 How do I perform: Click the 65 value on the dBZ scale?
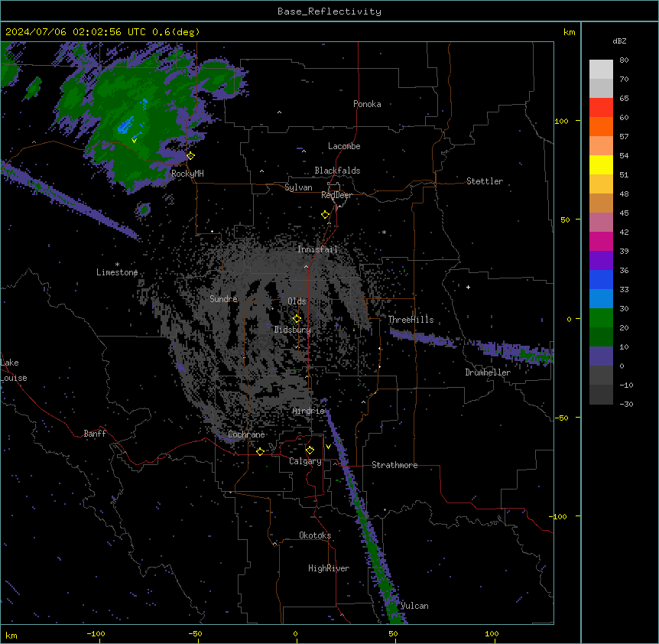[624, 98]
